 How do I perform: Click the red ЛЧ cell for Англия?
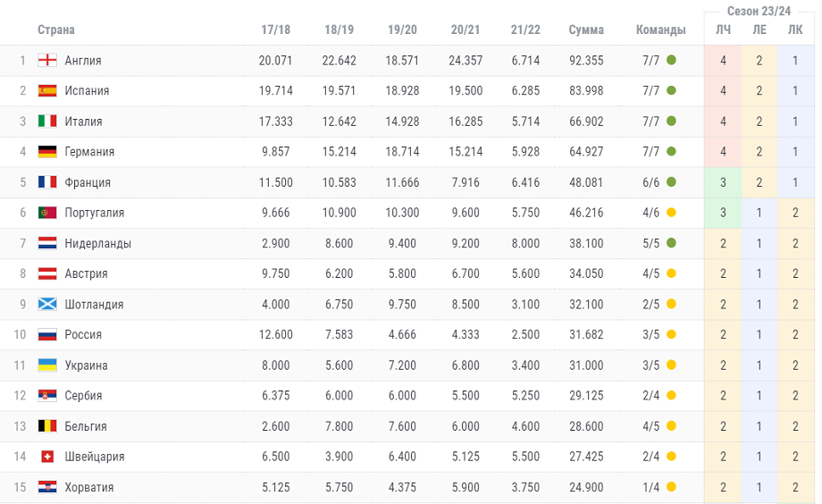click(723, 61)
